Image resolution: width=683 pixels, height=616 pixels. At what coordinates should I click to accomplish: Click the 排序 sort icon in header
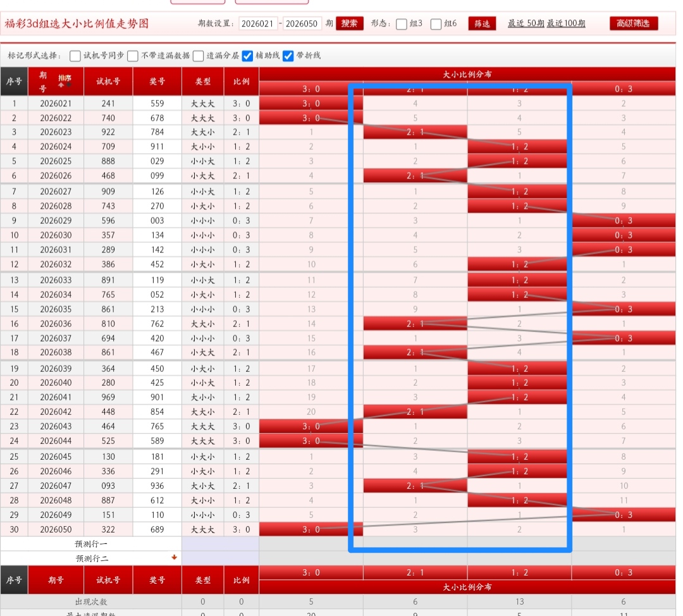click(x=65, y=81)
